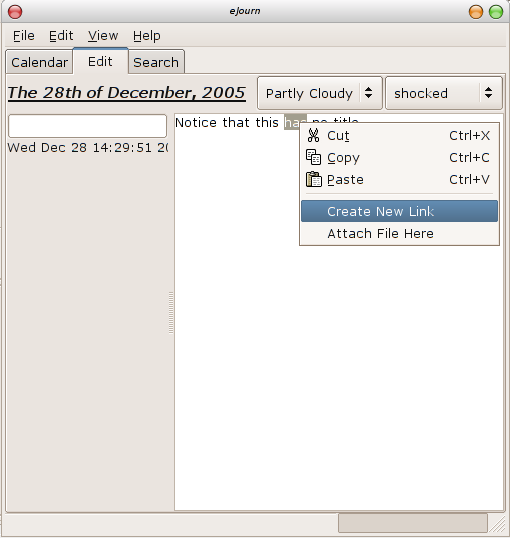Click the Wed Dec 28 timestamp text
Screen dimensions: 510x538
[x=88, y=148]
